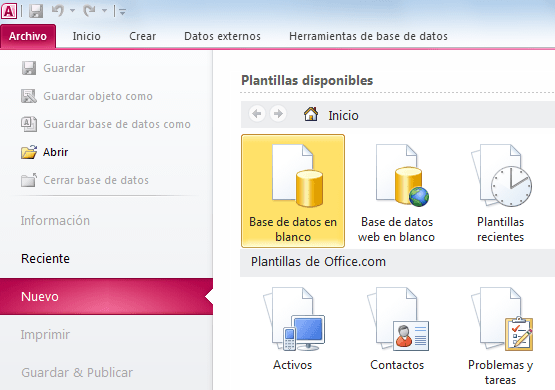Screen dimensions: 555x390
Task: Open Guardar & Publicar section
Action: point(77,372)
